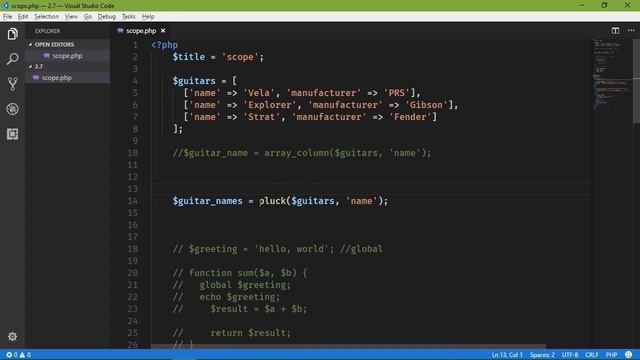Open the editor More Actions ellipsis

pos(631,31)
